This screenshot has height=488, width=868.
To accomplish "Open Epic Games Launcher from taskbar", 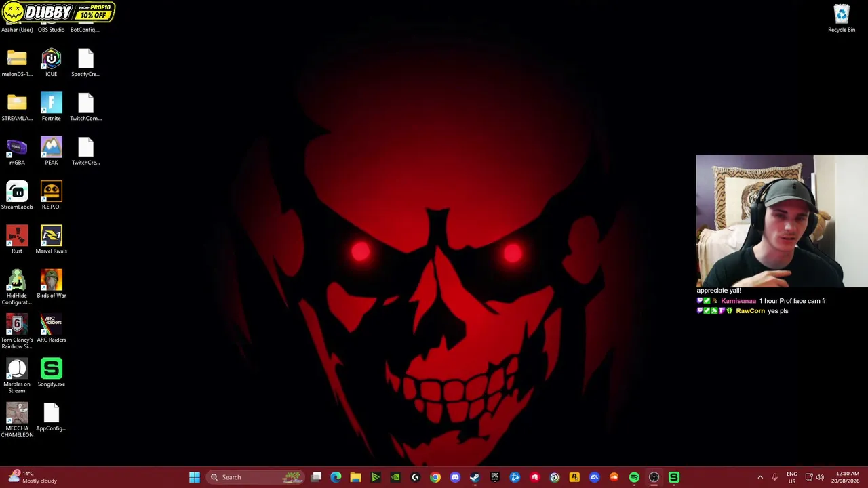I will [x=495, y=477].
